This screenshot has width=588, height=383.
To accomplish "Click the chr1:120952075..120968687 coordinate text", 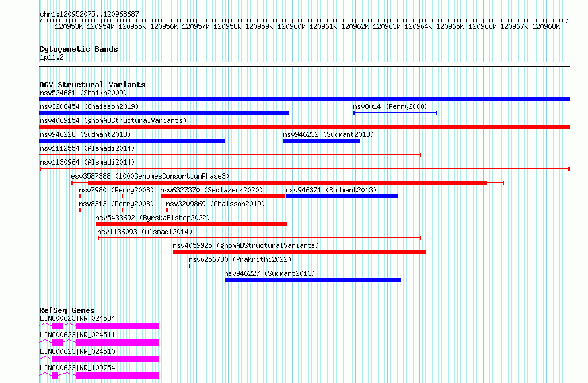I will click(x=89, y=14).
